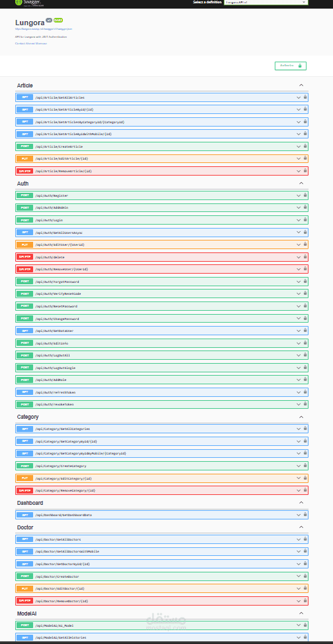Click the padlock on LogOutAll row
This screenshot has height=644, width=333.
pyautogui.click(x=305, y=355)
